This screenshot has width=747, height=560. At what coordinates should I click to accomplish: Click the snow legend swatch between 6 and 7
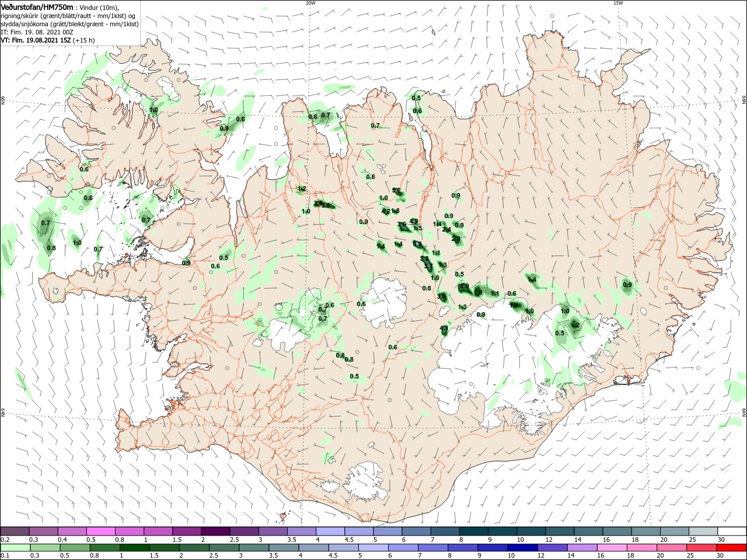(416, 531)
